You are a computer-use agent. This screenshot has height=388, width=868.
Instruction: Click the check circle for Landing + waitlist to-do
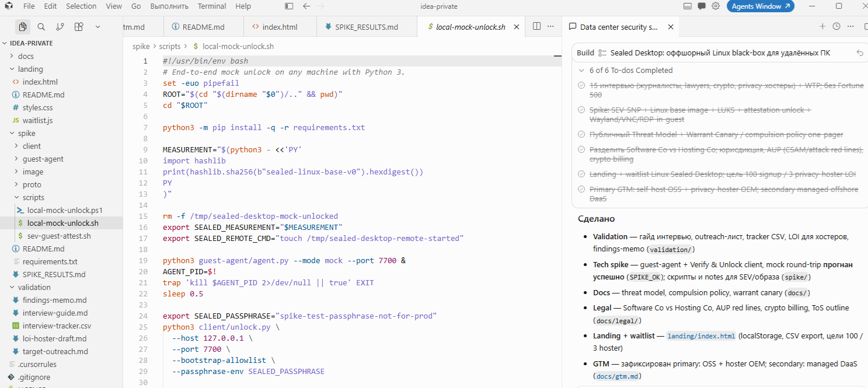(x=581, y=174)
